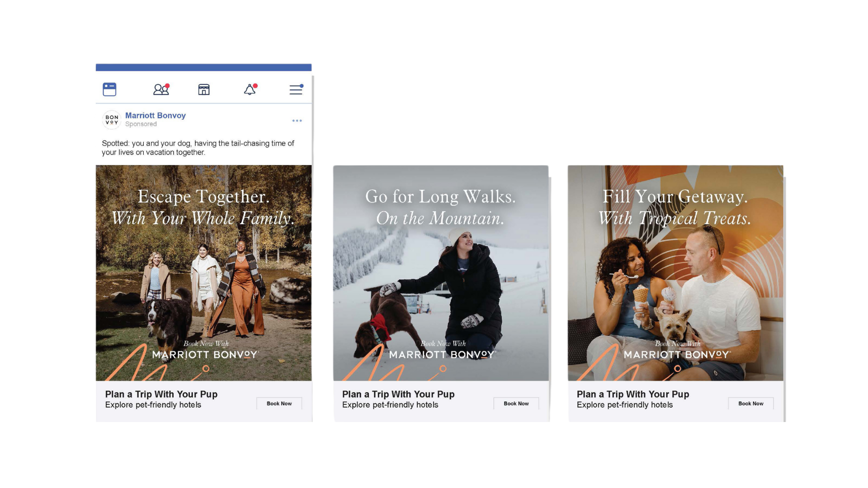Click Explore pet-friendly hotels under Tropical Treats
The width and height of the screenshot is (868, 488).
[x=625, y=405]
